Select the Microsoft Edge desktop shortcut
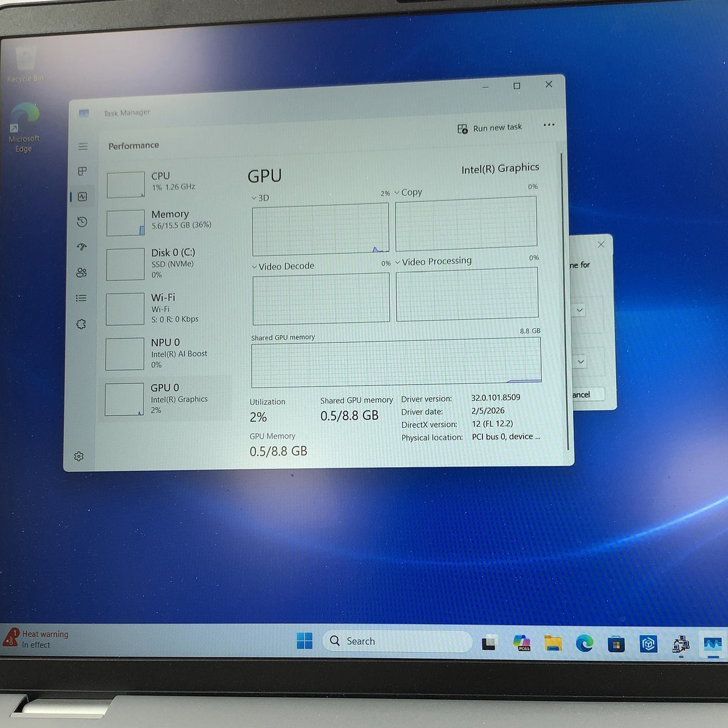This screenshot has height=728, width=728. pyautogui.click(x=24, y=129)
